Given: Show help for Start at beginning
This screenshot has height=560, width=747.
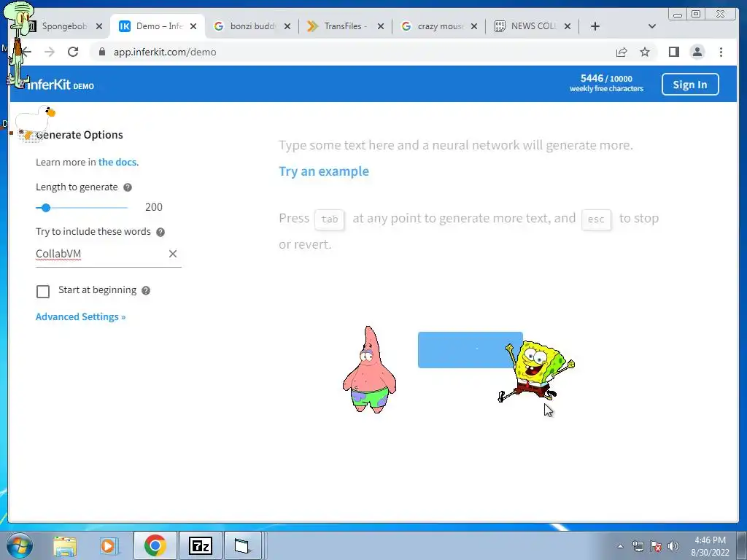Looking at the screenshot, I should (146, 290).
